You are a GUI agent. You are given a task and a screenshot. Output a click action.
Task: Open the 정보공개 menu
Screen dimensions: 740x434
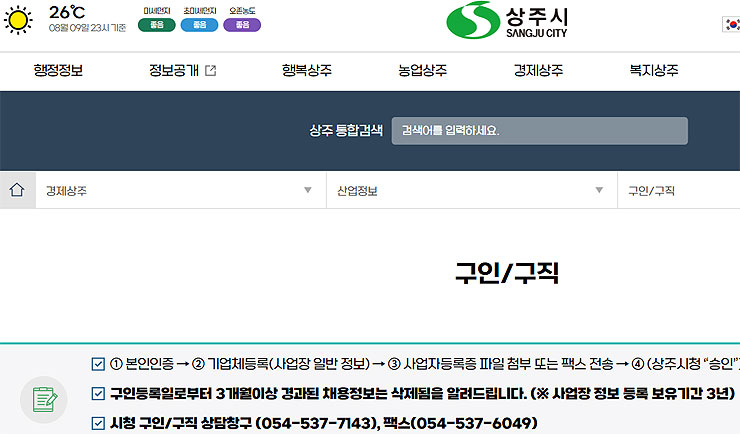tap(174, 71)
